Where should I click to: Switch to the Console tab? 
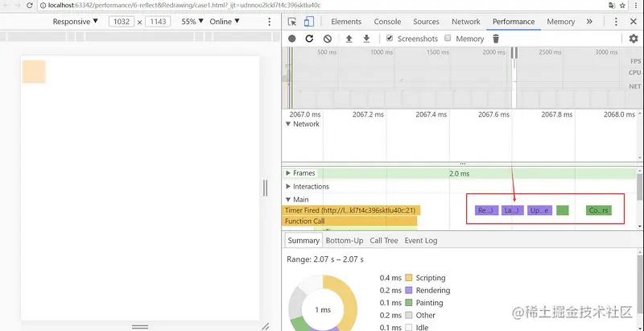[387, 22]
